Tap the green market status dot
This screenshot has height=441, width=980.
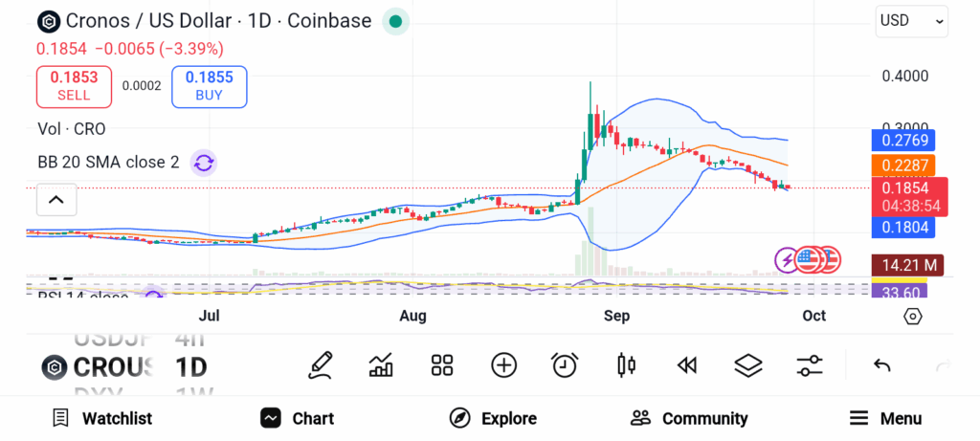(395, 21)
